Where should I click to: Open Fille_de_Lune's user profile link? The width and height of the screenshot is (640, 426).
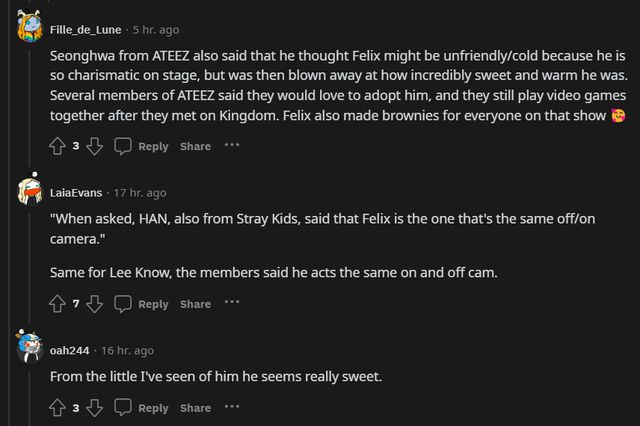tap(85, 29)
